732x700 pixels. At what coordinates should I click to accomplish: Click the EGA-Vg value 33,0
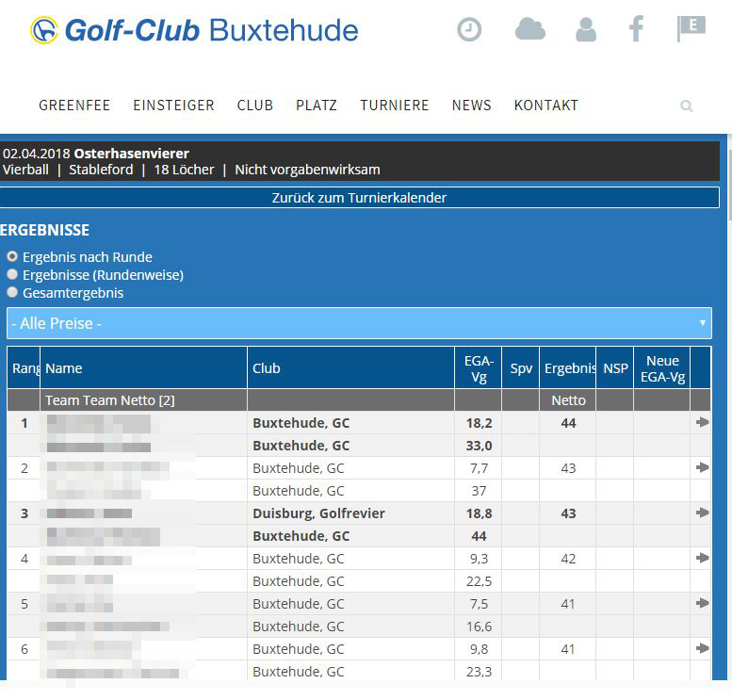(x=479, y=446)
